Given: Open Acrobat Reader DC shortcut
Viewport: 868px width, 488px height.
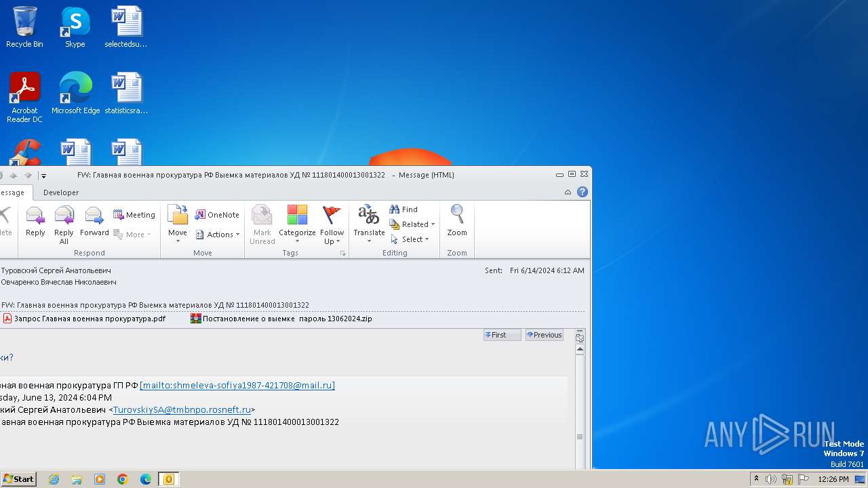Looking at the screenshot, I should pyautogui.click(x=24, y=98).
